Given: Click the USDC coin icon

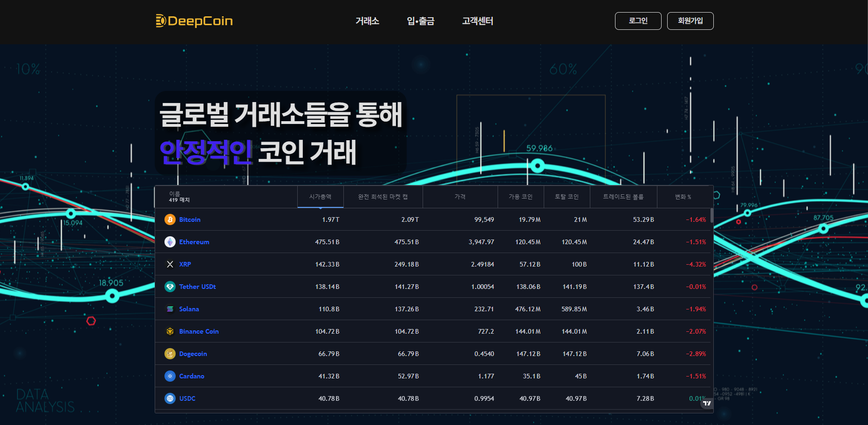Looking at the screenshot, I should tap(170, 398).
